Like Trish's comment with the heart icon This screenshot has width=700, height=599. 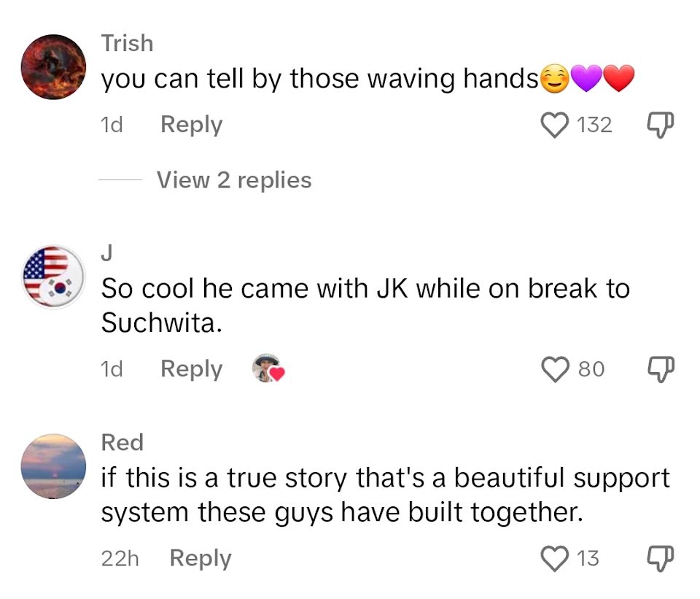555,125
